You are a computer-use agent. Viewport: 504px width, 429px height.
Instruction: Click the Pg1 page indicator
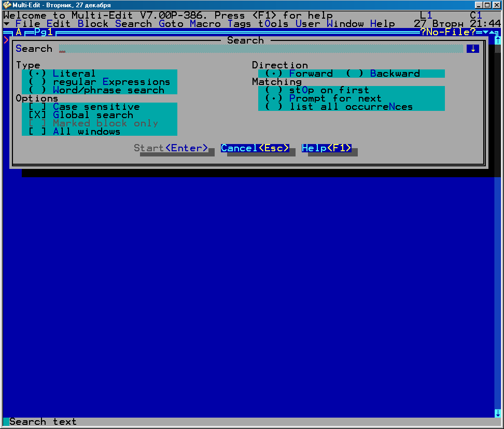pos(44,32)
